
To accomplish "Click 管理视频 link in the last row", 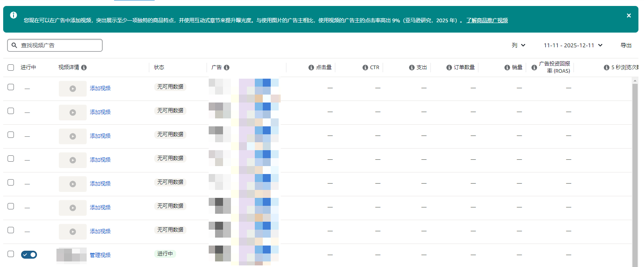I will click(100, 255).
